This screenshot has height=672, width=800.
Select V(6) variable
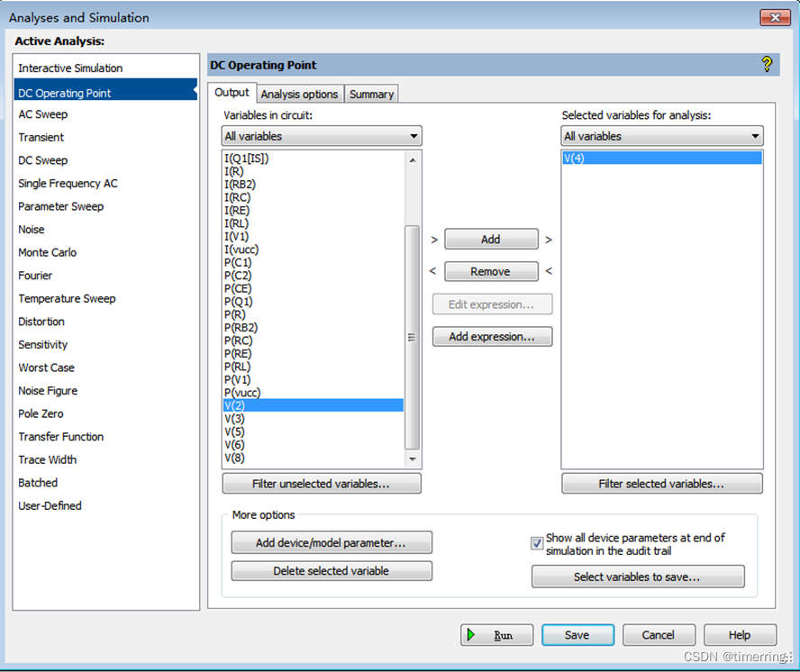[x=314, y=444]
